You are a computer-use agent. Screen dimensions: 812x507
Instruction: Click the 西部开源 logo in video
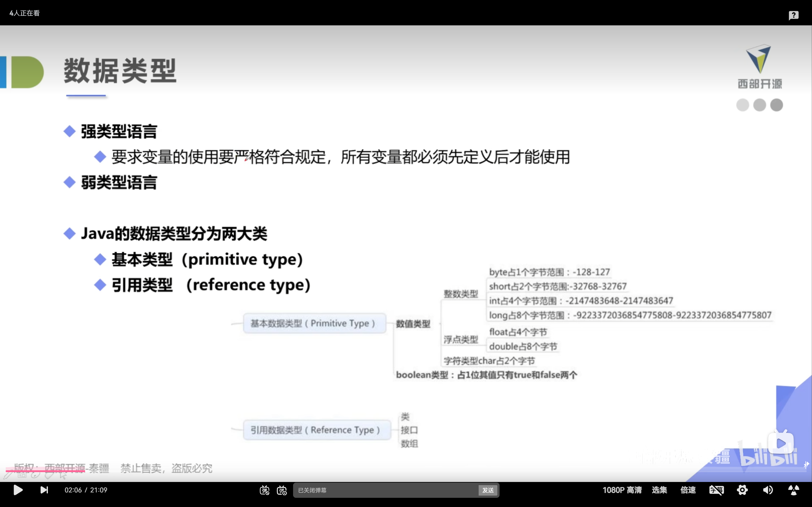pyautogui.click(x=759, y=67)
